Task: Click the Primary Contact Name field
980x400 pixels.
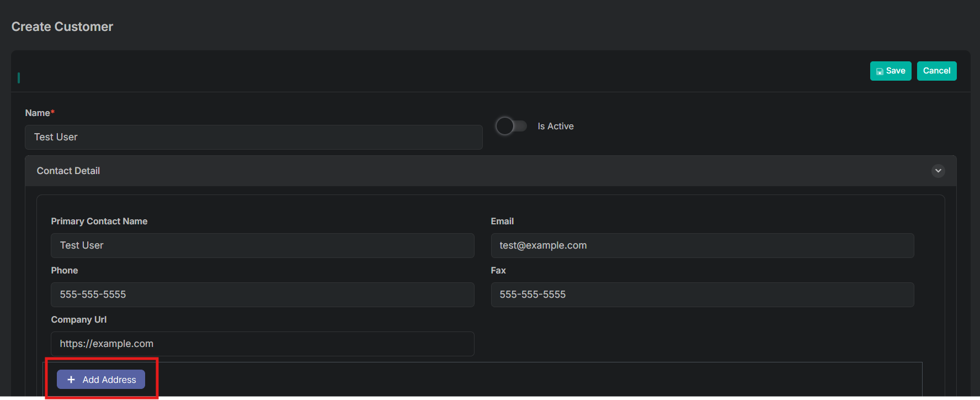Action: tap(263, 245)
